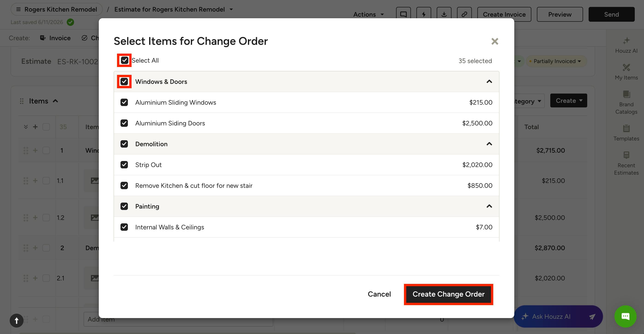Send the estimate
Viewport: 644px width, 334px height.
611,14
